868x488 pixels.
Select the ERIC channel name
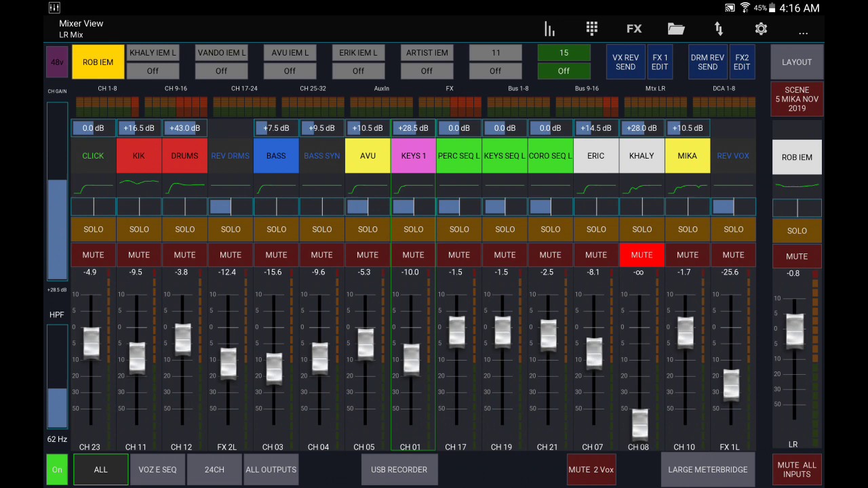click(596, 156)
